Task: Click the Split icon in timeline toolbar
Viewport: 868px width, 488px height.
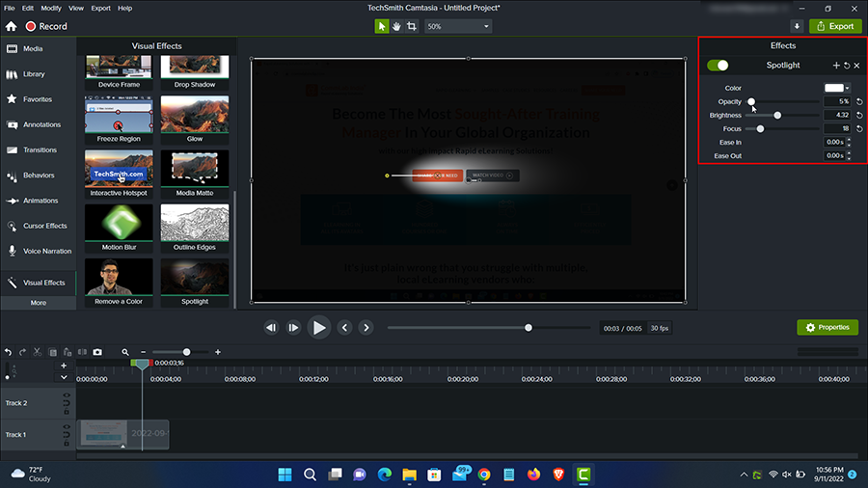Action: [83, 352]
